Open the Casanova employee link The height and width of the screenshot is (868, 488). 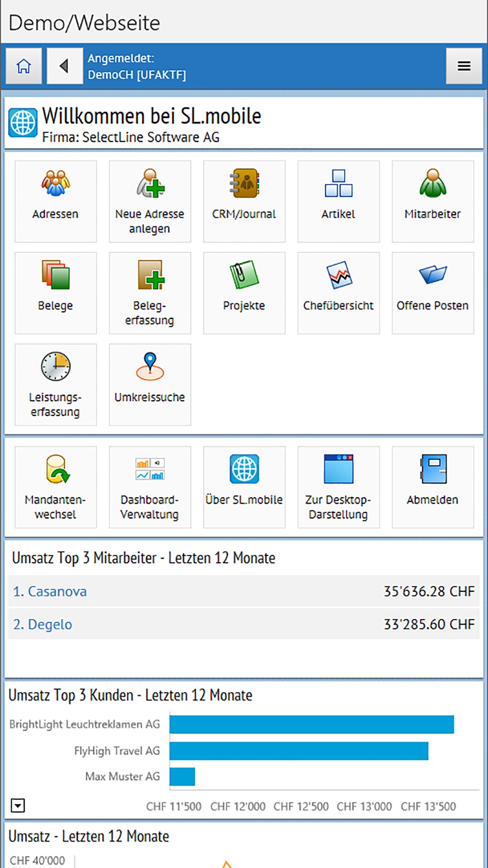[x=50, y=591]
